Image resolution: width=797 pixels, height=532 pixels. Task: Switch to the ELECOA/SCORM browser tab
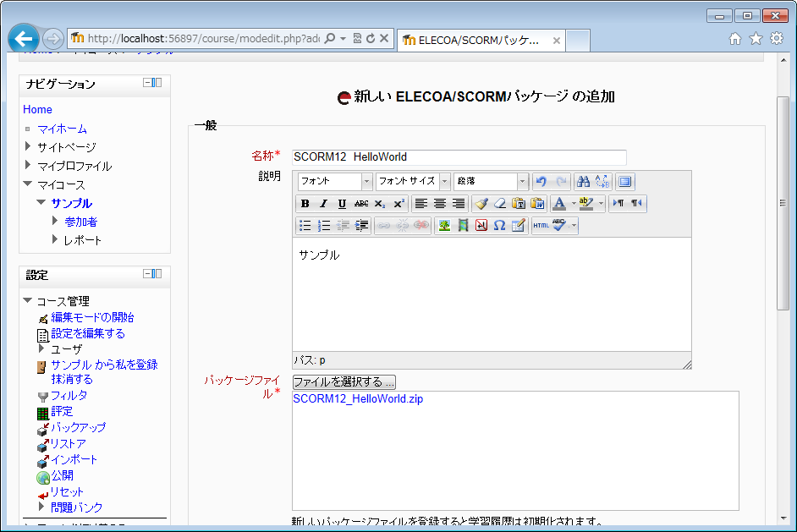click(x=478, y=40)
